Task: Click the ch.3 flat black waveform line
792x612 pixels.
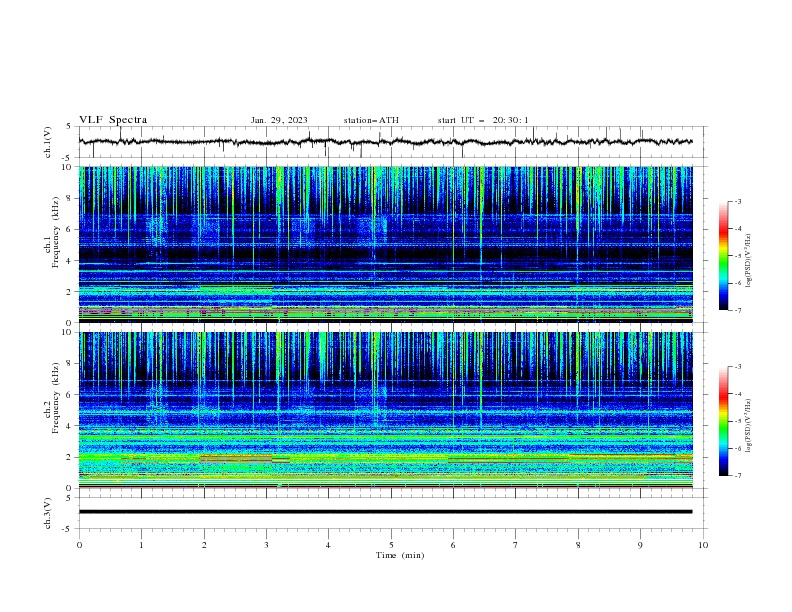Action: [x=385, y=512]
